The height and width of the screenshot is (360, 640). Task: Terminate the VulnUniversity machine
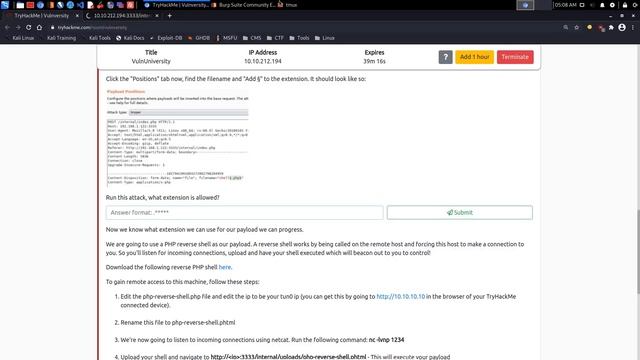[515, 57]
